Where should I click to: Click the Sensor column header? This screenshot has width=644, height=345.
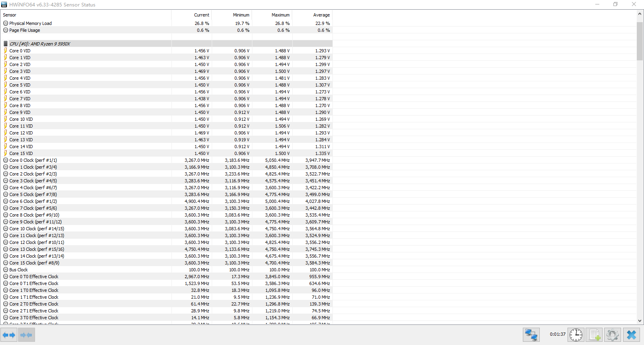[x=86, y=15]
